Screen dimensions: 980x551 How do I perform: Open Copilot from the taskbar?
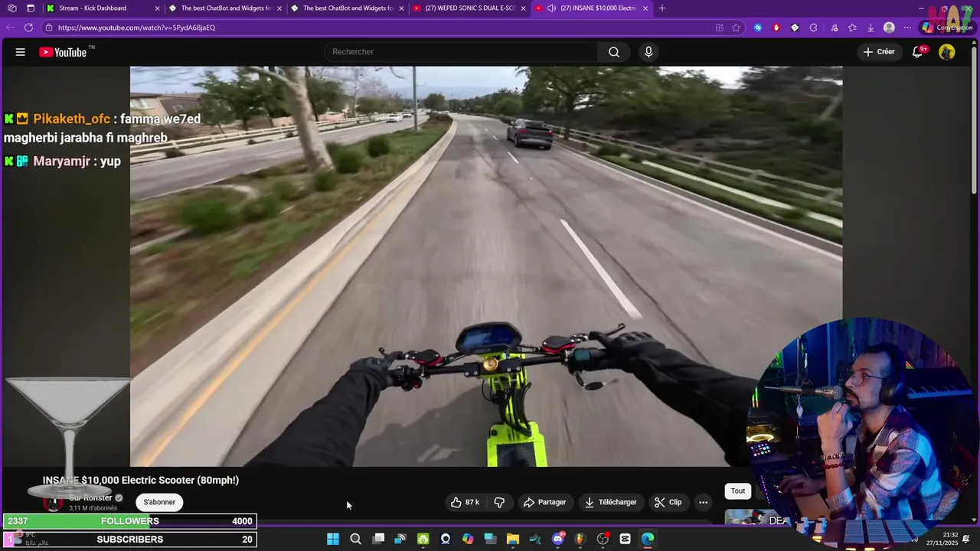(x=468, y=539)
